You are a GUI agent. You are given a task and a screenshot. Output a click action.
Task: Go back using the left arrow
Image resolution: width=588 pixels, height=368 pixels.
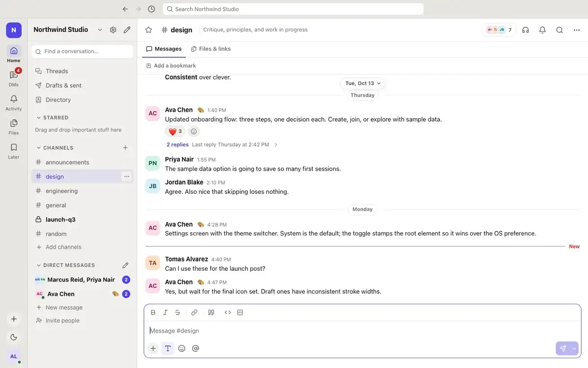(125, 9)
